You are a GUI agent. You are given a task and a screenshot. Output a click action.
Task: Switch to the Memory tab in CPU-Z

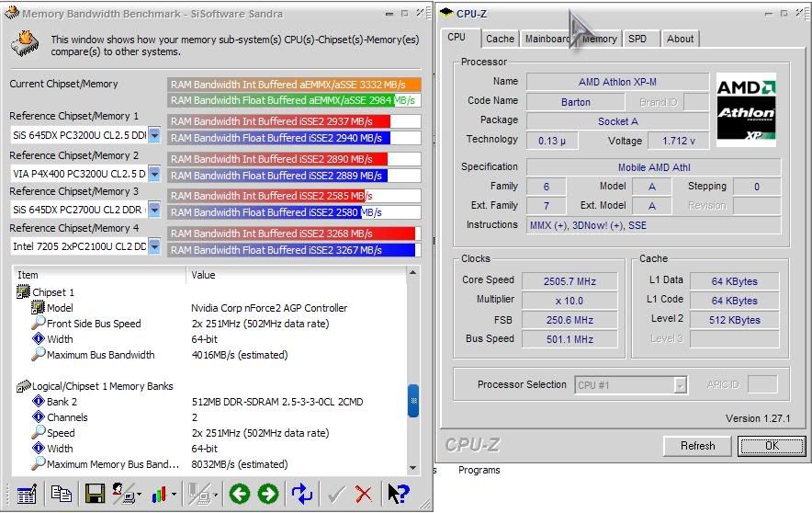click(600, 39)
